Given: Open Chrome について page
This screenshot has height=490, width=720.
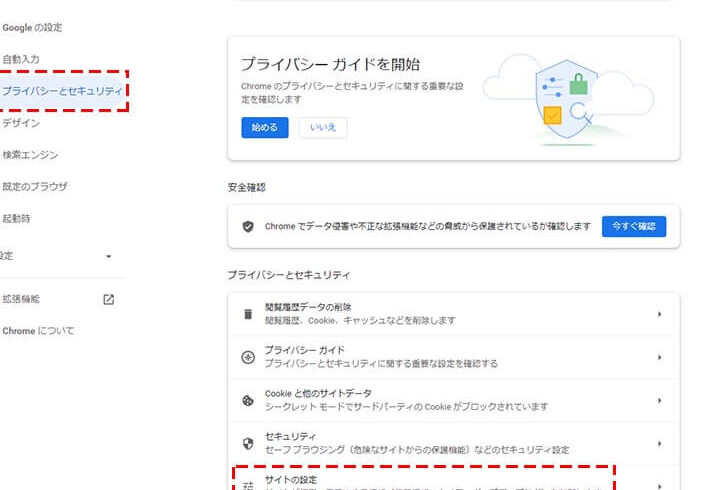Looking at the screenshot, I should click(x=38, y=331).
